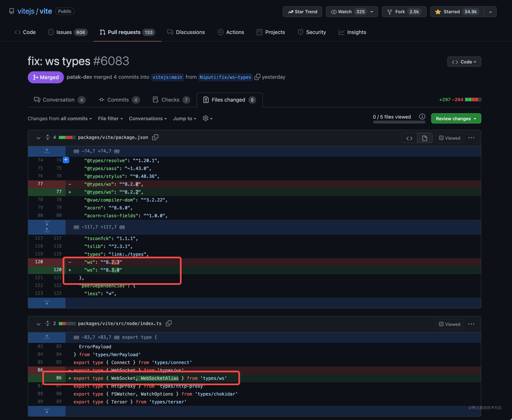Expand lines above package.json line 74
512x420 pixels.
pyautogui.click(x=47, y=151)
